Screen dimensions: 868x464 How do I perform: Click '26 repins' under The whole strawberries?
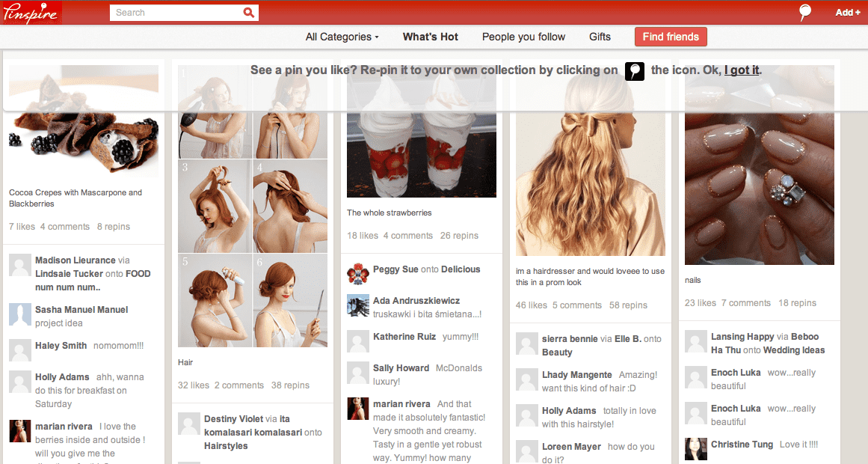pos(459,236)
